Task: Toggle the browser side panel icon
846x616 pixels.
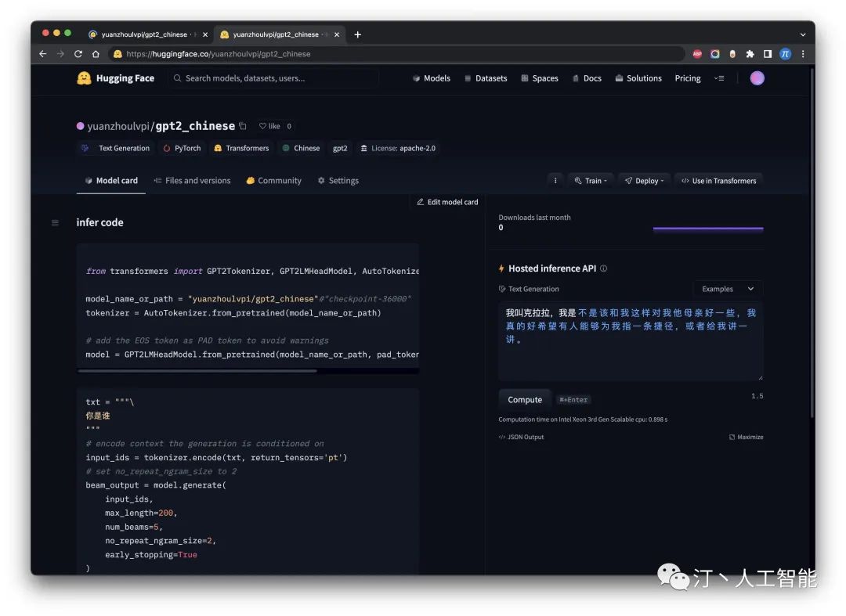Action: click(x=767, y=54)
